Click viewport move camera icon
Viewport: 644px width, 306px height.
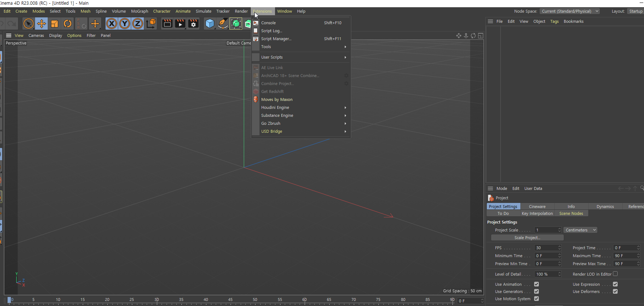(459, 35)
